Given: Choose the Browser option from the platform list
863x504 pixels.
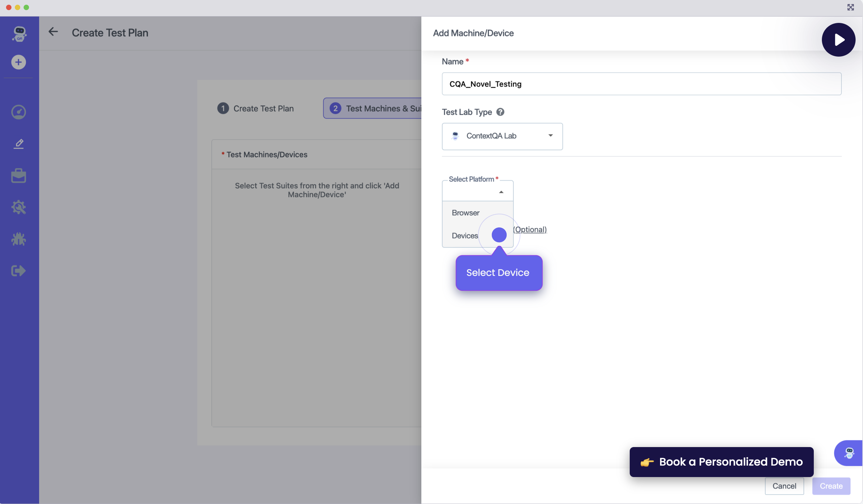Looking at the screenshot, I should (466, 213).
